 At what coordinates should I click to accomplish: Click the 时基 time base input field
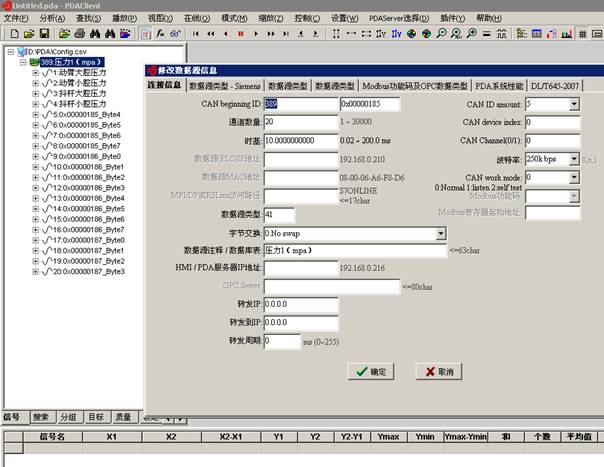301,141
